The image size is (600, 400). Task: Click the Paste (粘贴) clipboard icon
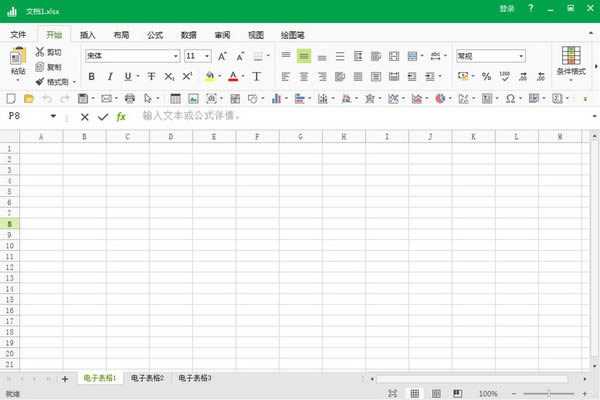[18, 56]
